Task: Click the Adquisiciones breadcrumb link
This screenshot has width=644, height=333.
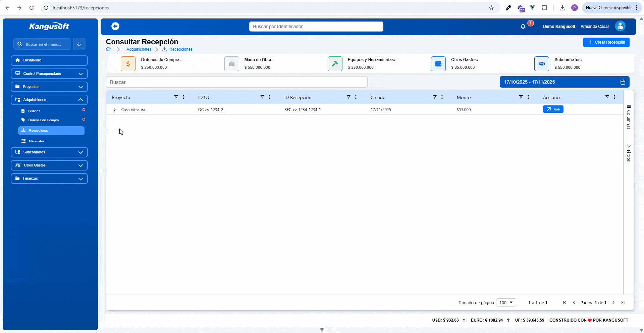Action: [139, 49]
